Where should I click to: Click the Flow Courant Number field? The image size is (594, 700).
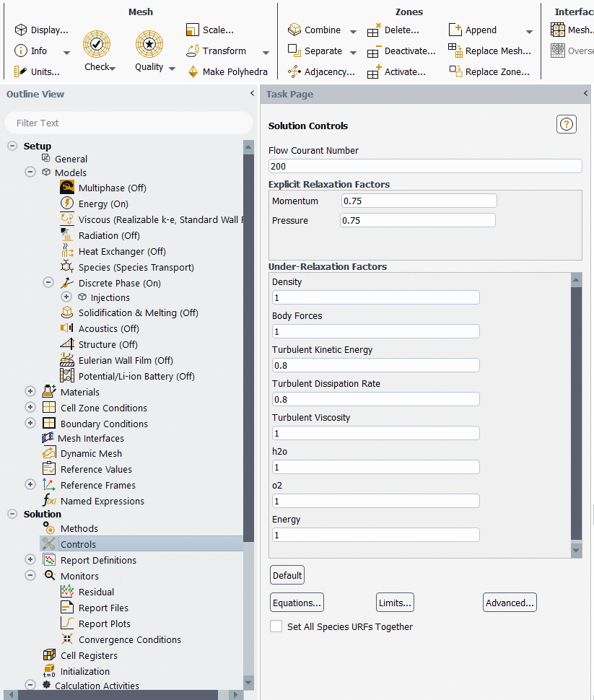point(424,166)
